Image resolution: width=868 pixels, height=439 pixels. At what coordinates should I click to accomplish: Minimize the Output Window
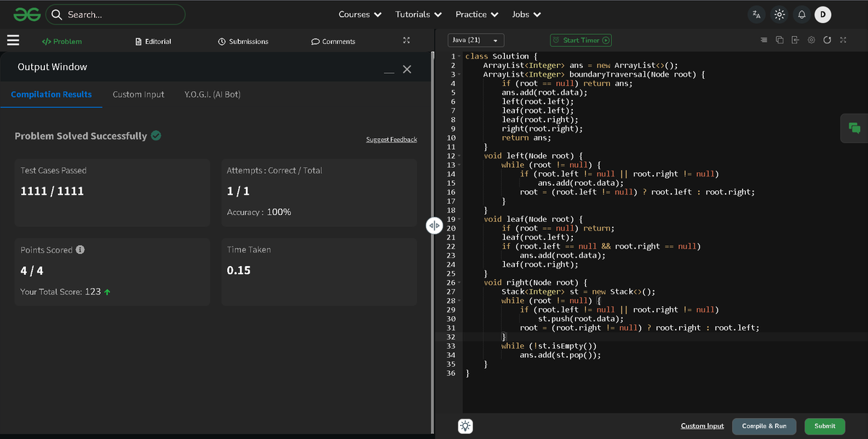[x=389, y=72]
